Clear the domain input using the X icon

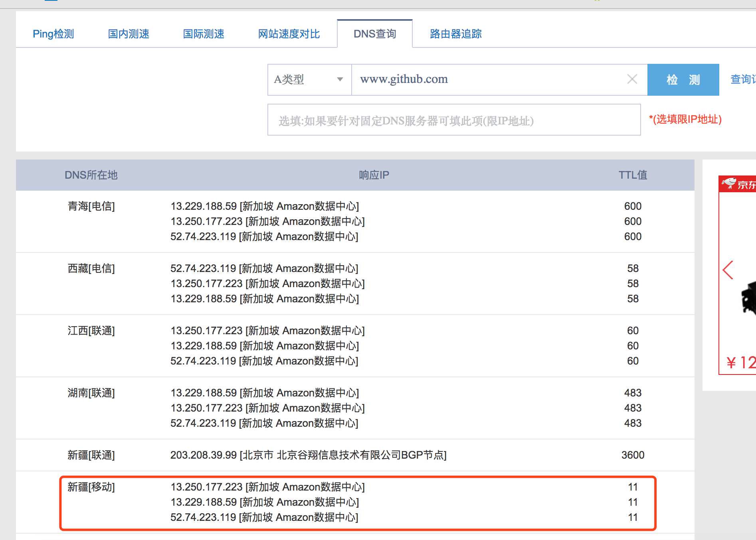point(632,79)
